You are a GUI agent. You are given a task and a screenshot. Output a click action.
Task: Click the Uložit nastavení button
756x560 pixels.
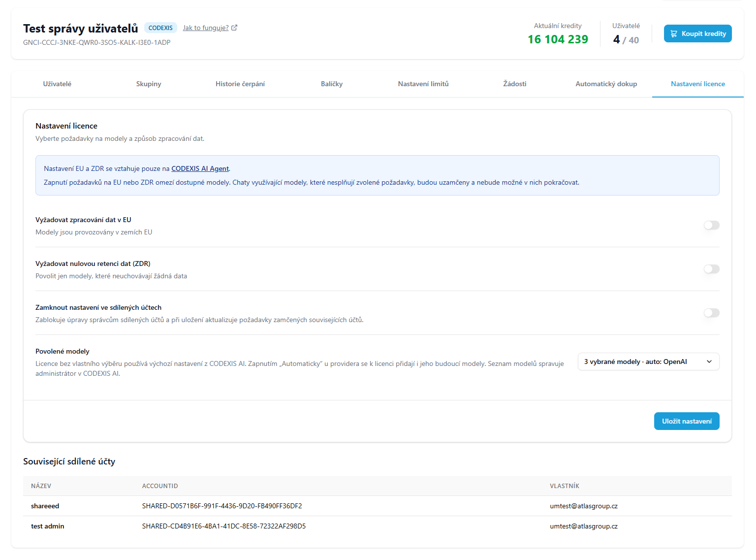[687, 421]
